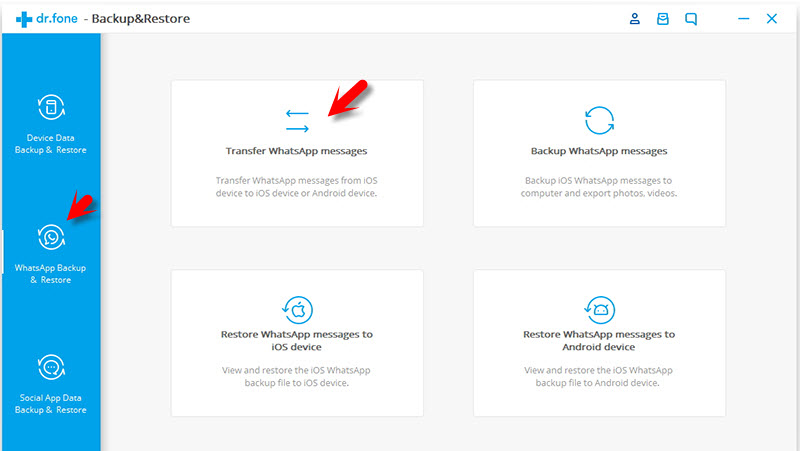Screen dimensions: 800x451
Task: Select Social App Data Backup icon
Action: pos(51,367)
